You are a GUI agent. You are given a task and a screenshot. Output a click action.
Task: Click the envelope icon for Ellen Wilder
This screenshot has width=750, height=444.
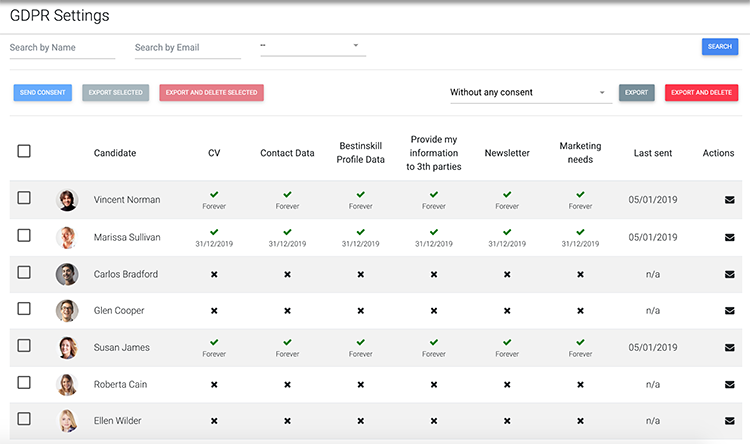coord(729,421)
